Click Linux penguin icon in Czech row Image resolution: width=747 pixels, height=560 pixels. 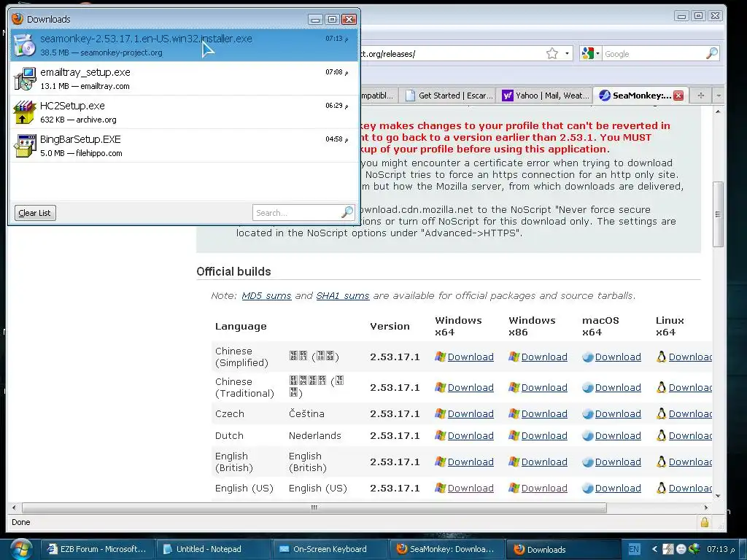tap(661, 413)
